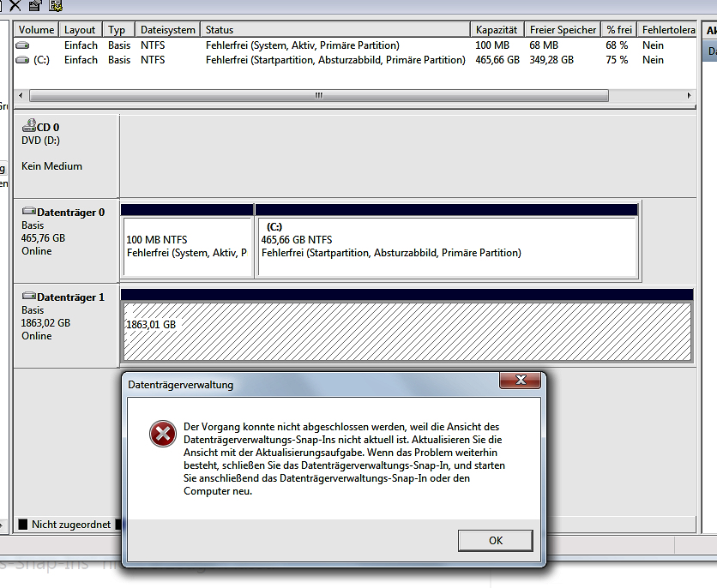Sort by the Fehlertoleranz column header
This screenshot has width=717, height=588.
click(666, 30)
